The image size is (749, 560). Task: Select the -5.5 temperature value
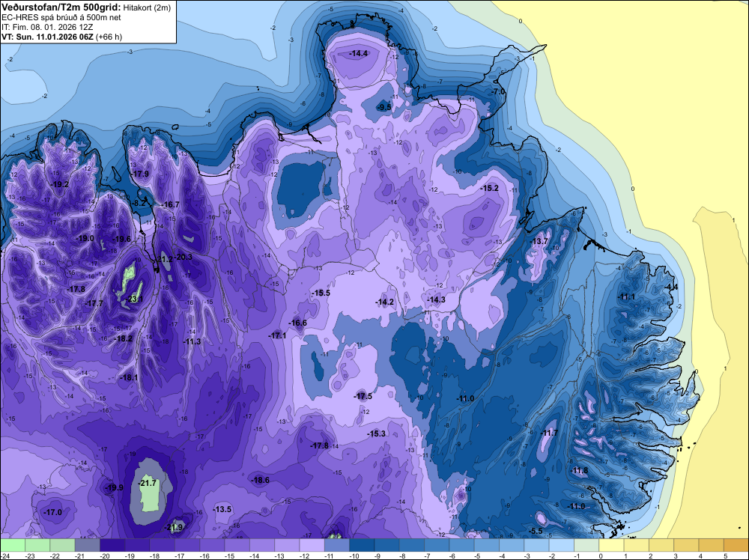point(536,532)
